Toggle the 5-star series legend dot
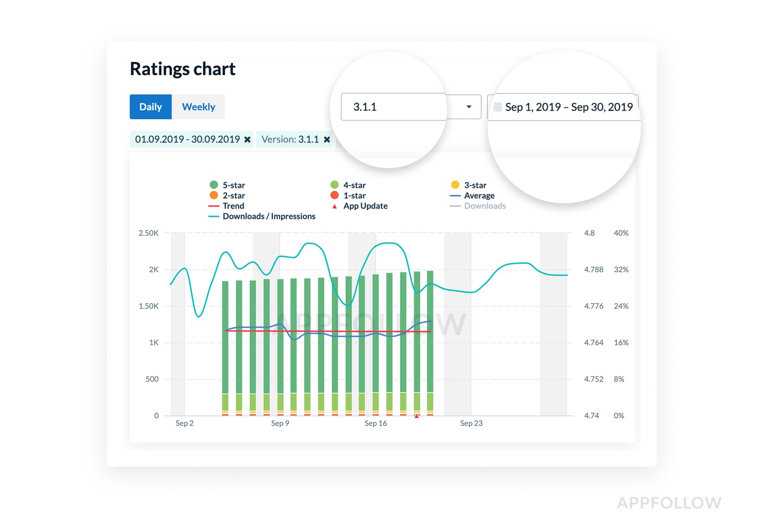This screenshot has width=763, height=532. pos(214,185)
